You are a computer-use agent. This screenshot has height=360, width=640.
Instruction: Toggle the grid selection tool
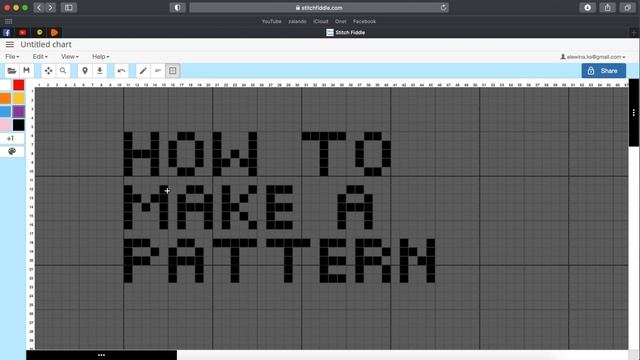[x=173, y=71]
